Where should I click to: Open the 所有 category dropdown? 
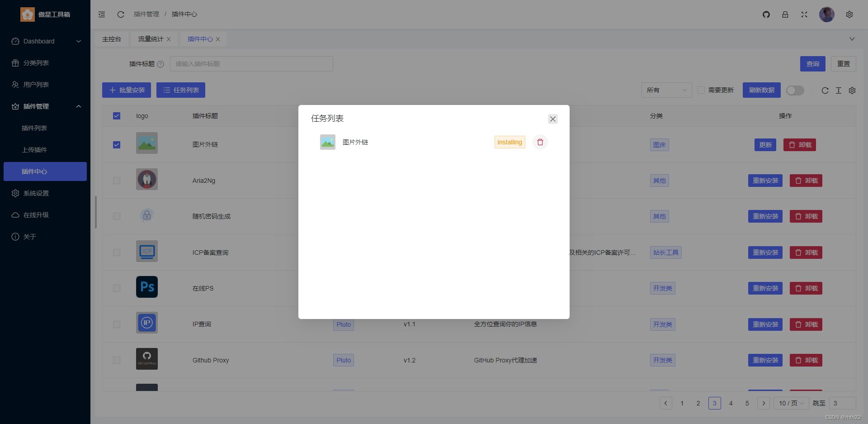point(666,90)
